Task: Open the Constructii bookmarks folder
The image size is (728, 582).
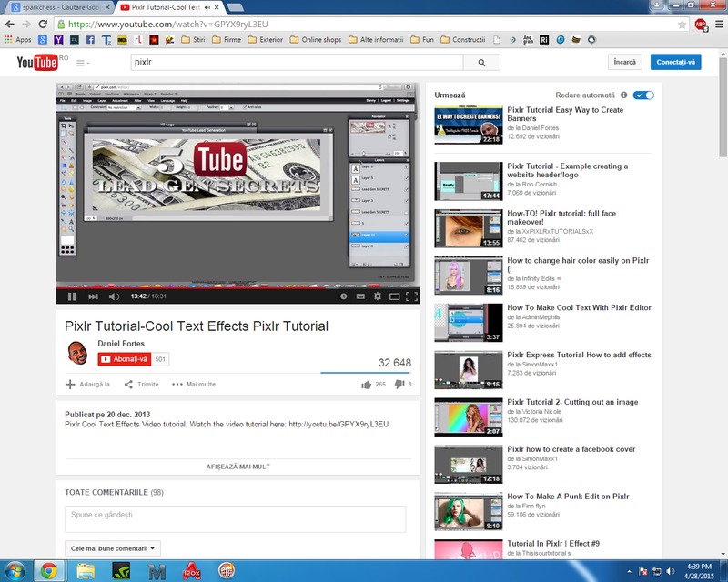Action: click(x=463, y=40)
